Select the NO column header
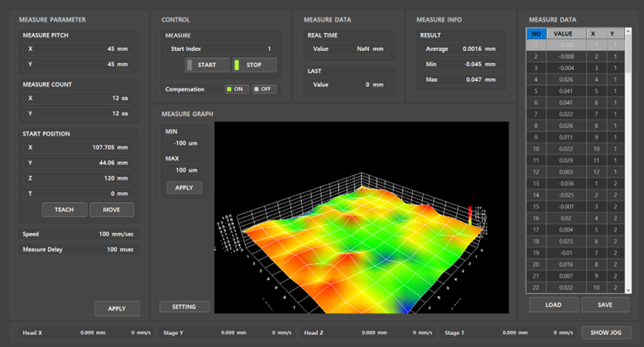The height and width of the screenshot is (347, 644). pos(535,34)
